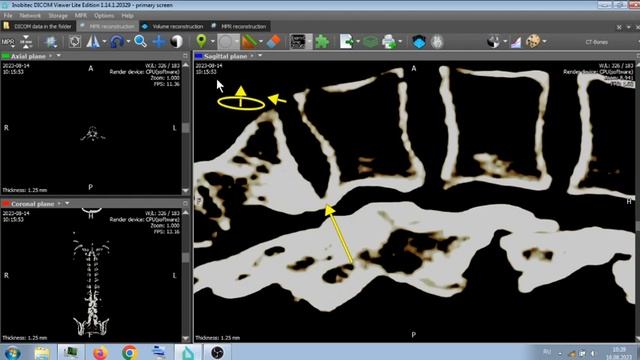Click the print icon in toolbar
The width and height of the screenshot is (640, 360).
point(389,42)
